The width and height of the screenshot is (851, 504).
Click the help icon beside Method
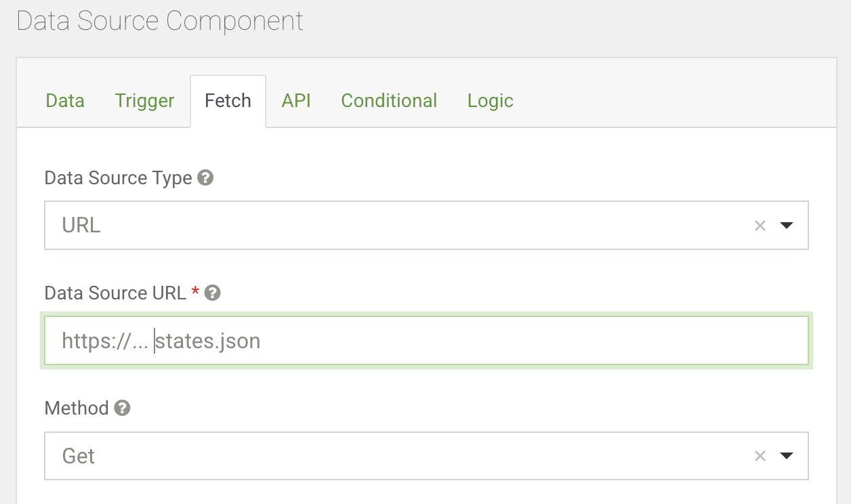tap(122, 408)
